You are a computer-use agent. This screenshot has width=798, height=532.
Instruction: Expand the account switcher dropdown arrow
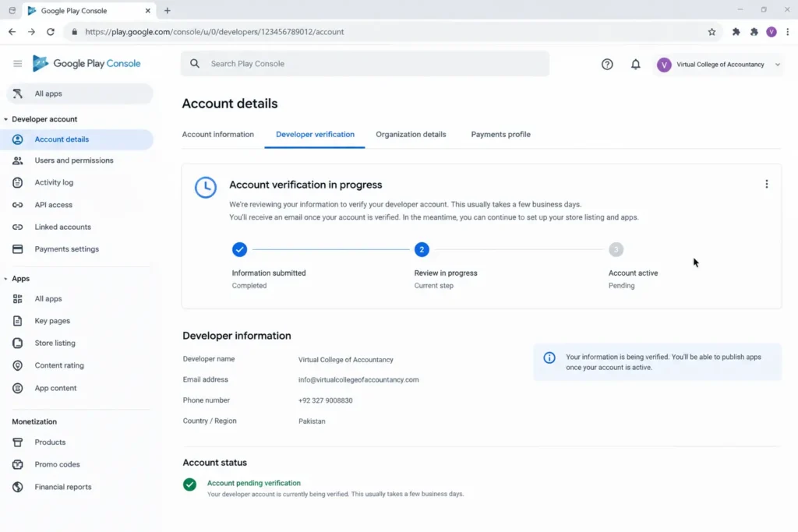[777, 65]
